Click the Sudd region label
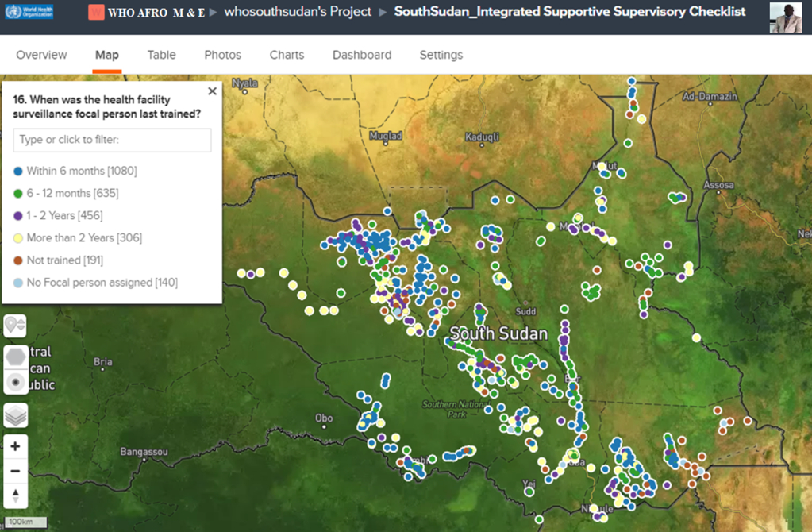 click(x=525, y=311)
